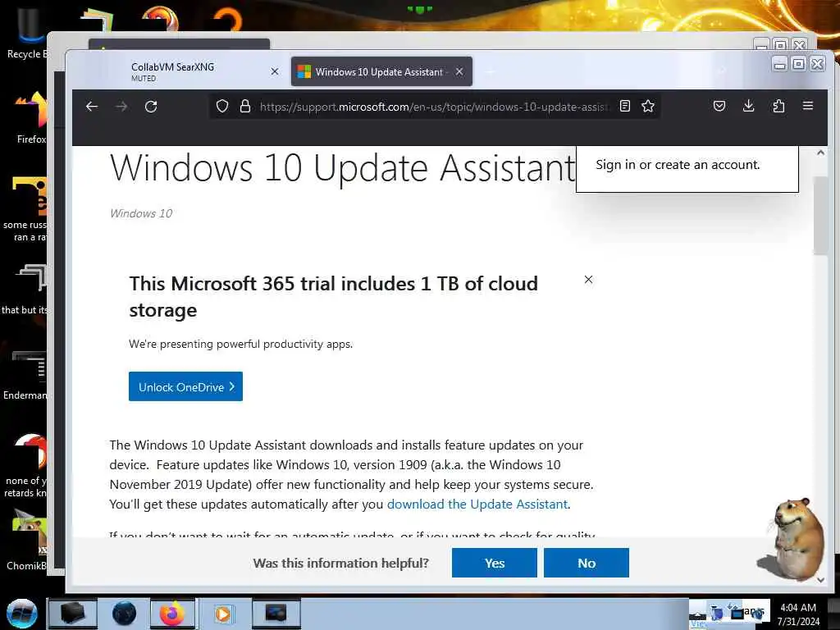Click the Windows 10 Update Assistant heading

click(342, 167)
